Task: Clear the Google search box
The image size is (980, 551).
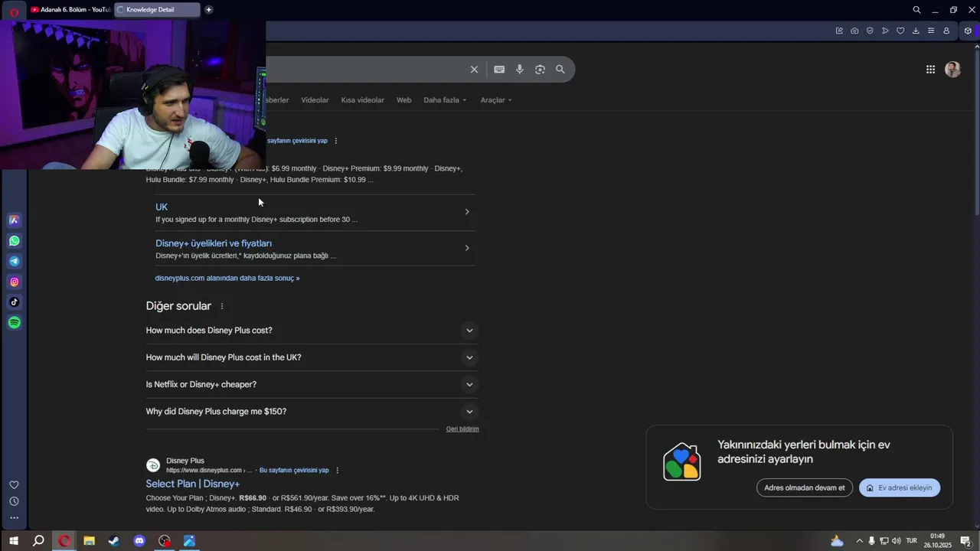Action: pyautogui.click(x=474, y=70)
